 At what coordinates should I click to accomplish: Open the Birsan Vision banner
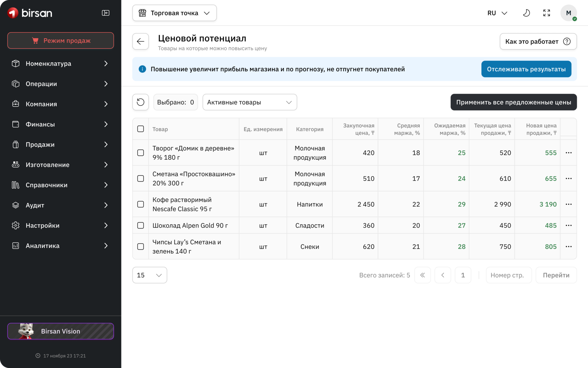coord(61,331)
